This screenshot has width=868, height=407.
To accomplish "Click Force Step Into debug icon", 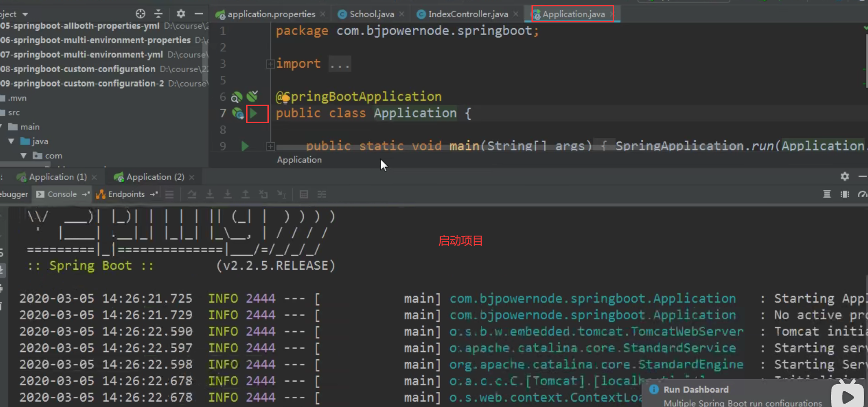I will (228, 194).
